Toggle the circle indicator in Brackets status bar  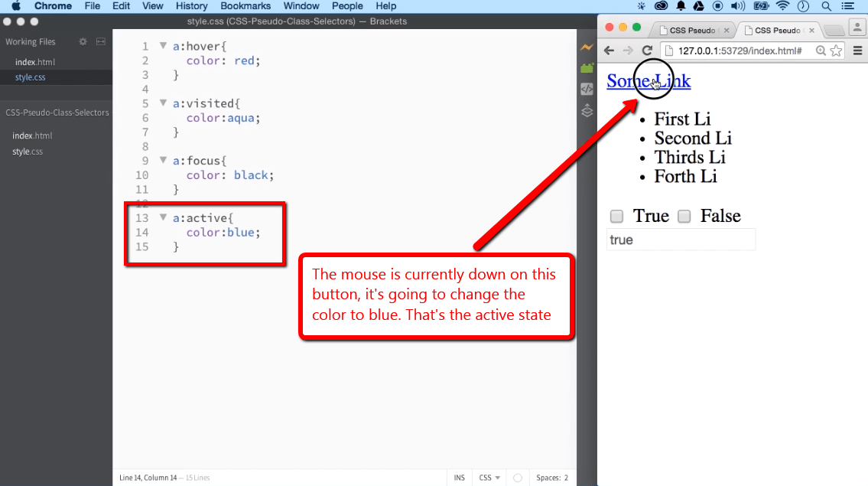click(x=516, y=477)
